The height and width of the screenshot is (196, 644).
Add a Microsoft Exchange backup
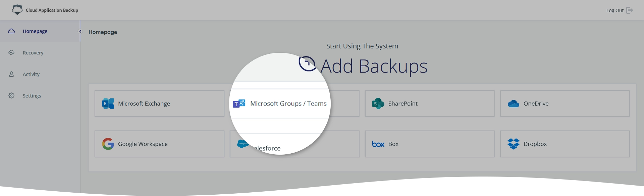159,104
